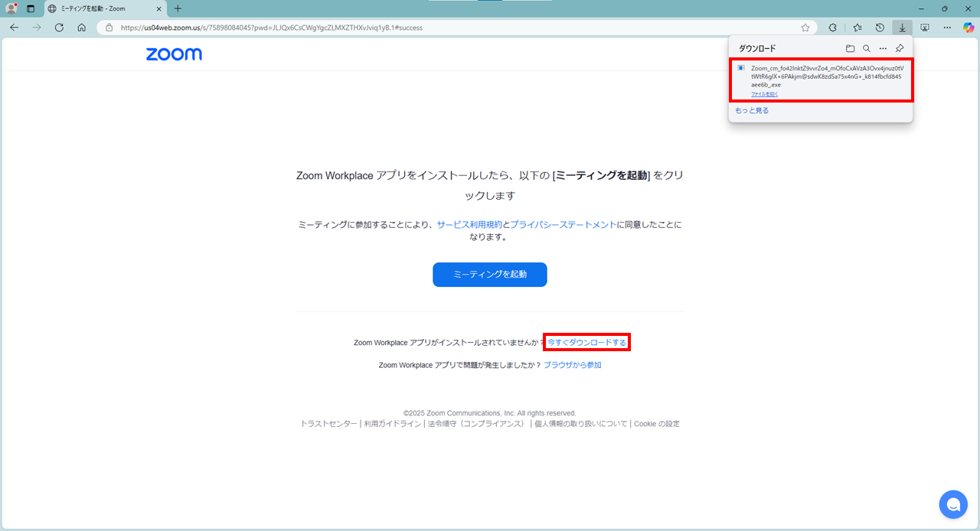Open the favorites list panel
The image size is (980, 531).
[857, 28]
